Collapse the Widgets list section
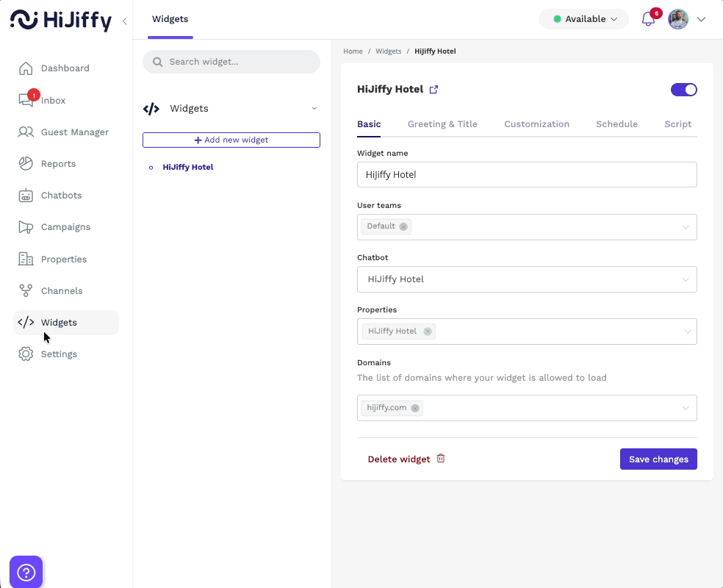The width and height of the screenshot is (723, 588). (314, 109)
